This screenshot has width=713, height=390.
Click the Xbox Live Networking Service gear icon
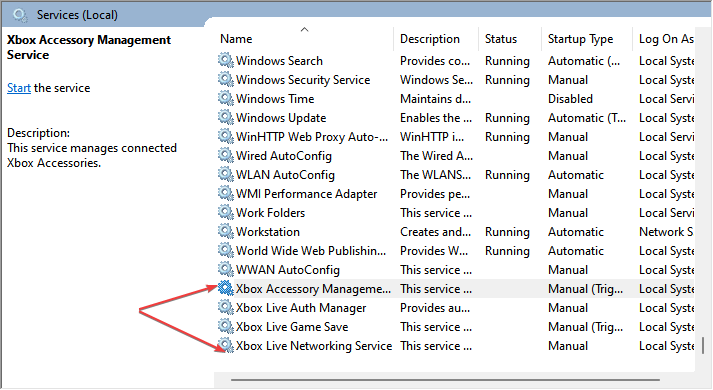(226, 345)
